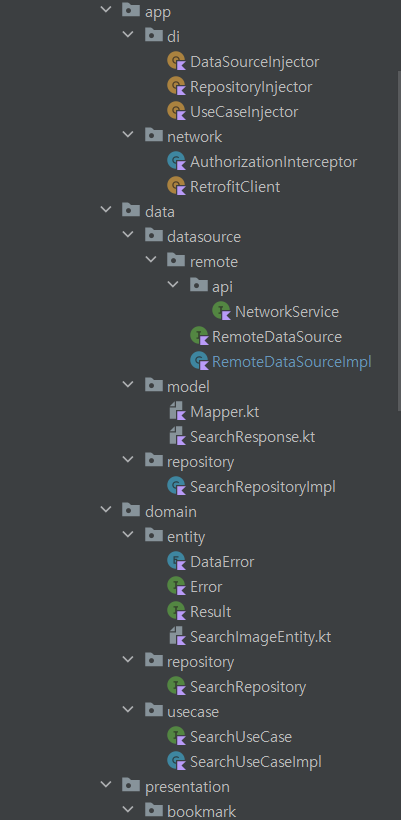401x820 pixels.
Task: Click the DataError enum icon
Action: tap(177, 562)
